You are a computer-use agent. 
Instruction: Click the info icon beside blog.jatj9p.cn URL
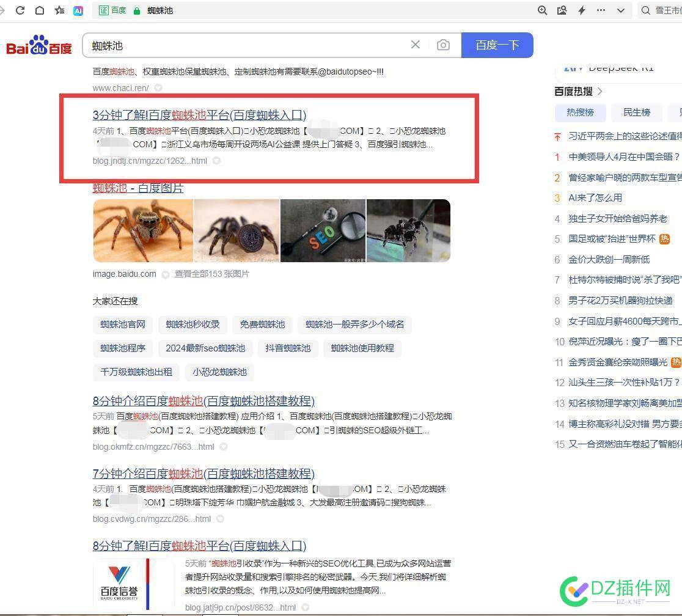click(306, 607)
